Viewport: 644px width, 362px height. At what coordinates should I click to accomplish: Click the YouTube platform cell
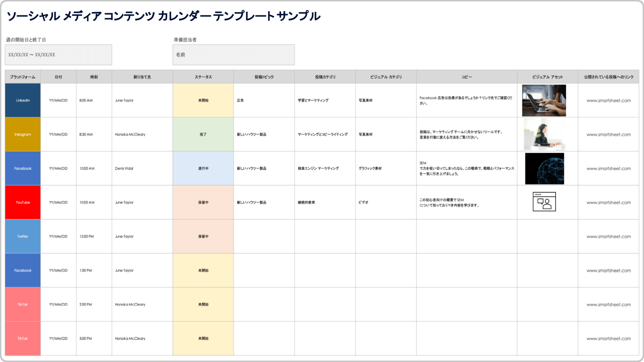[x=23, y=202]
